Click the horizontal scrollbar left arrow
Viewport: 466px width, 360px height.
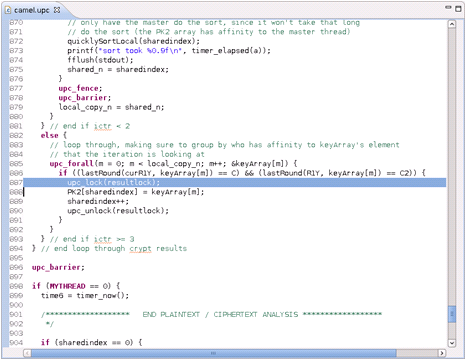coord(27,353)
